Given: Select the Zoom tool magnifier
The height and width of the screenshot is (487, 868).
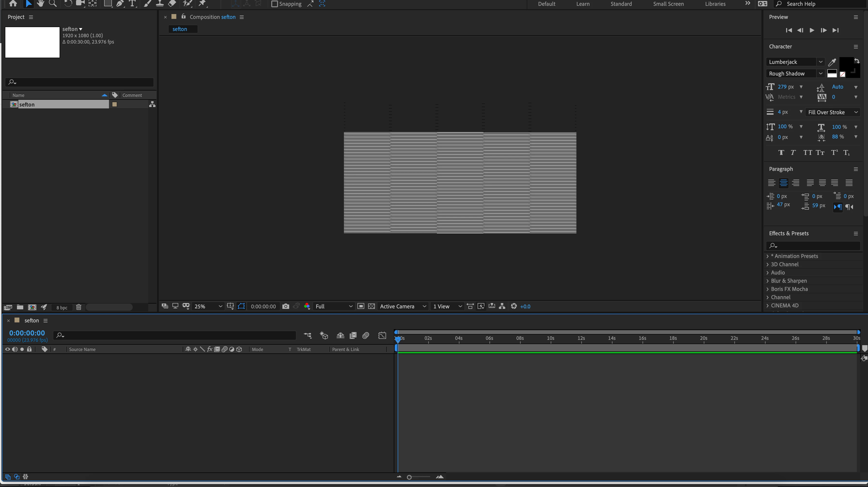Looking at the screenshot, I should coord(53,4).
